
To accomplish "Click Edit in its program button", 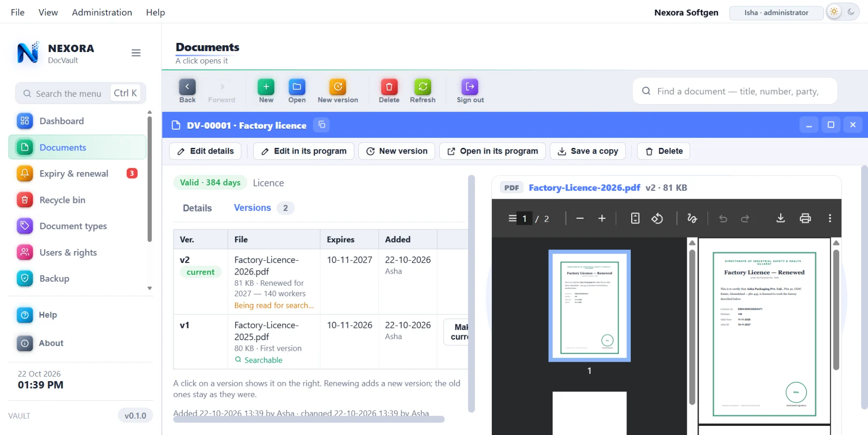I will tap(304, 151).
